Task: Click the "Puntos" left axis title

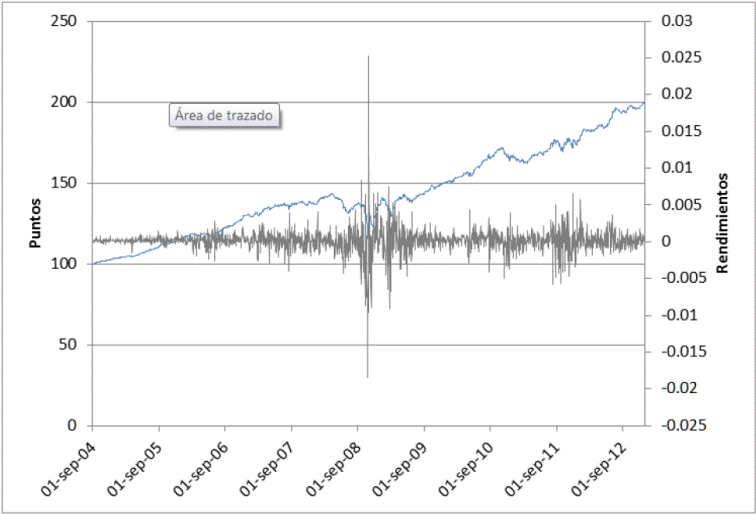Action: coord(35,224)
